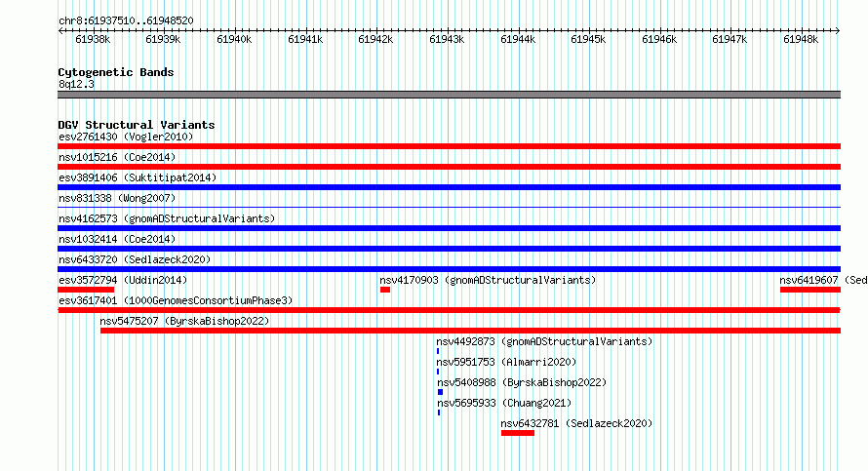This screenshot has width=868, height=471.
Task: Click the 8q12.3 band label
Action: pos(76,84)
